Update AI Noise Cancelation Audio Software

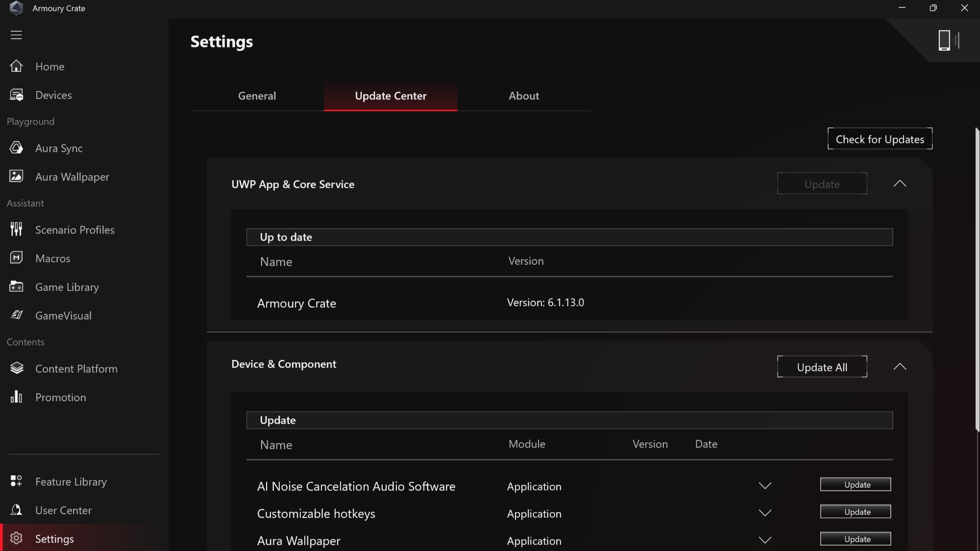(856, 484)
